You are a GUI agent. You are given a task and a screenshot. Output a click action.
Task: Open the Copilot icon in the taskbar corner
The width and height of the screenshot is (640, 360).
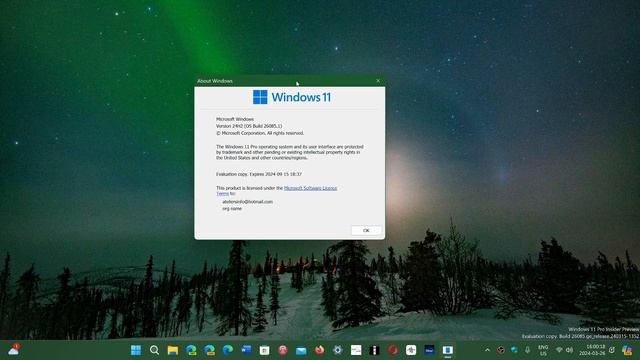pos(627,350)
